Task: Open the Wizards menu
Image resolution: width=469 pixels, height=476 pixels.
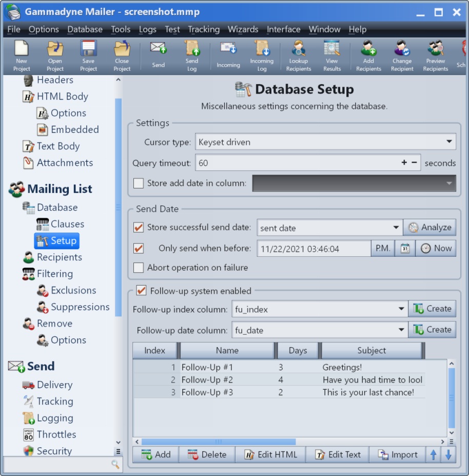Action: point(243,29)
